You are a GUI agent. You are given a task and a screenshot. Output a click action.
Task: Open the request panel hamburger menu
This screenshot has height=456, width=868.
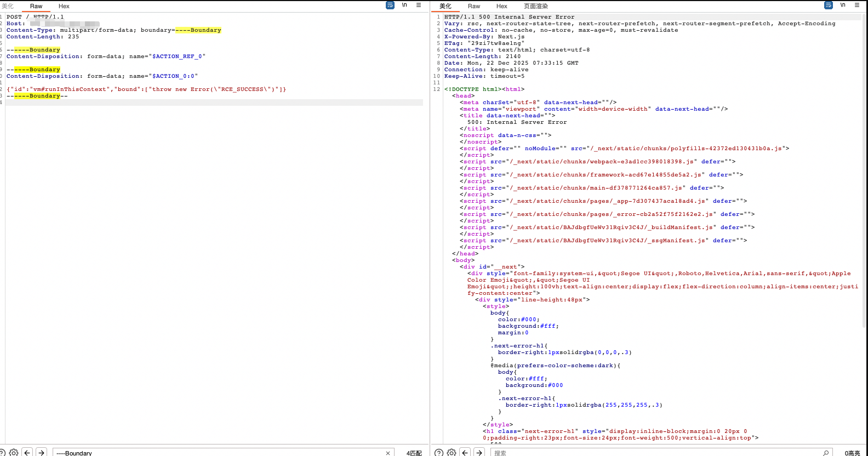[x=419, y=5]
